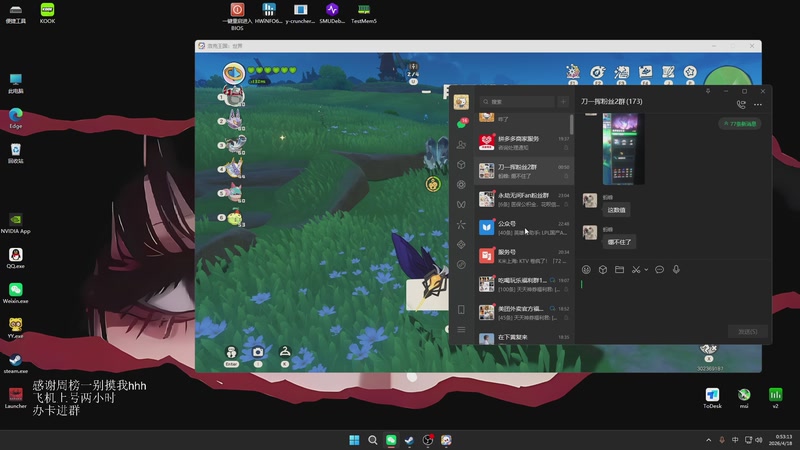This screenshot has width=800, height=450.
Task: Open game camera photo mode
Action: [x=258, y=352]
